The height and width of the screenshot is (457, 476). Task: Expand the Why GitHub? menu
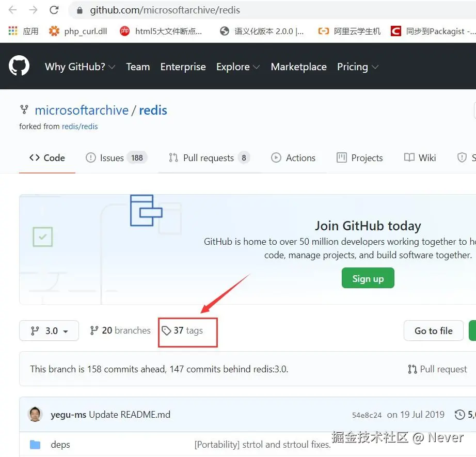pos(80,67)
